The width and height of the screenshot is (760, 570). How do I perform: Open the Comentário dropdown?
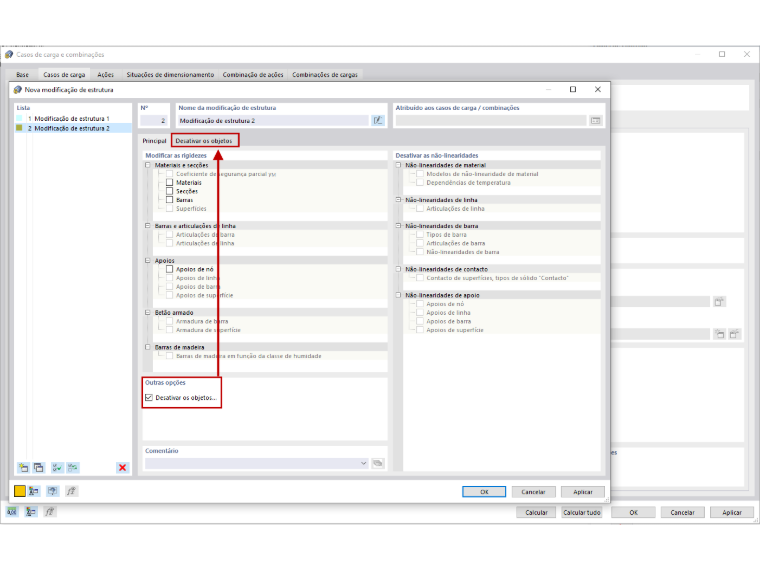point(364,463)
